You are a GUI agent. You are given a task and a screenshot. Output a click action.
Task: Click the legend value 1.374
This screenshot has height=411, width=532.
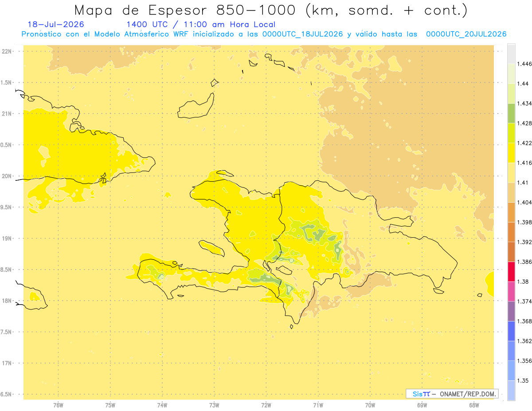click(525, 301)
